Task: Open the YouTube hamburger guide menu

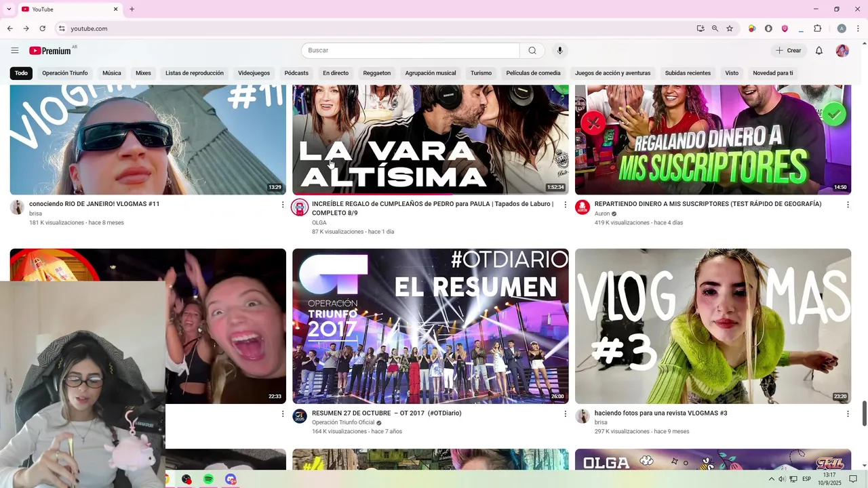Action: tap(15, 51)
